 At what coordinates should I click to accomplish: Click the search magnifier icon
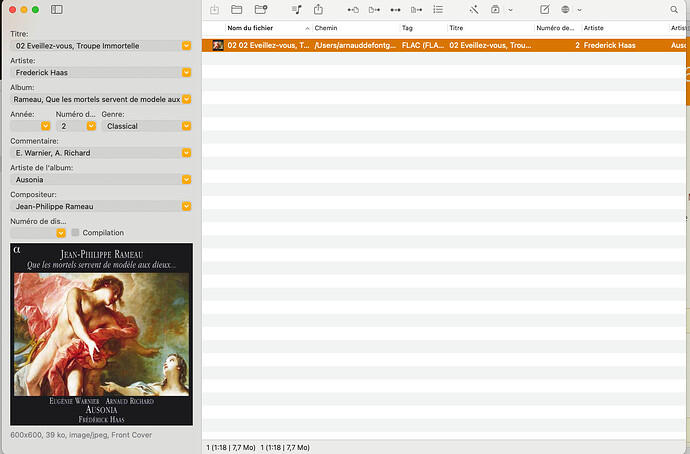pyautogui.click(x=674, y=10)
